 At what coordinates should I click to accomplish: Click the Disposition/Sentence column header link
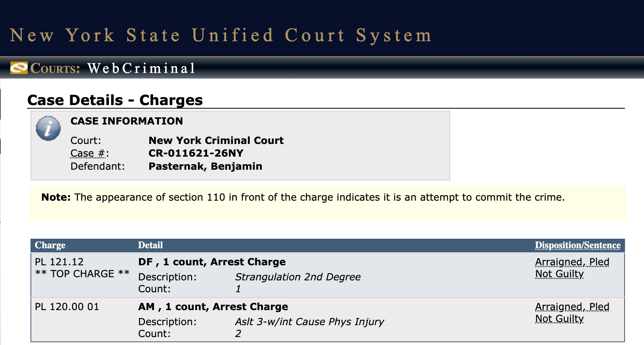pyautogui.click(x=577, y=245)
